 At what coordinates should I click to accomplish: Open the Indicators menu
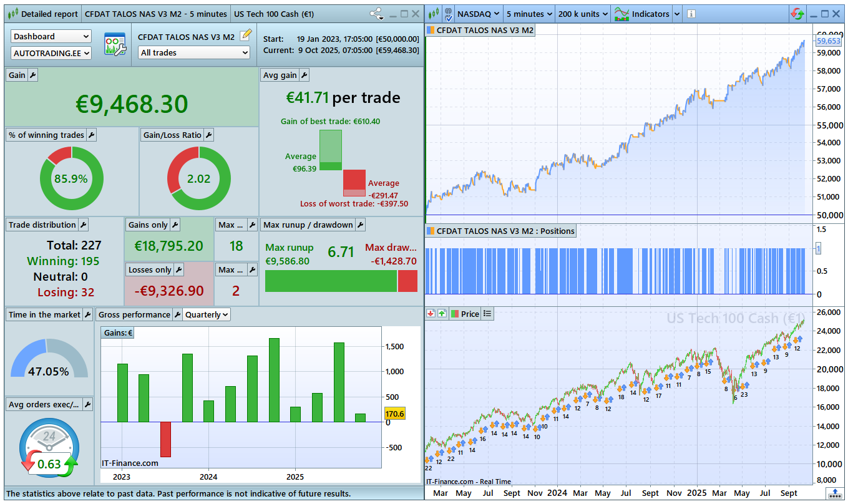pyautogui.click(x=645, y=14)
